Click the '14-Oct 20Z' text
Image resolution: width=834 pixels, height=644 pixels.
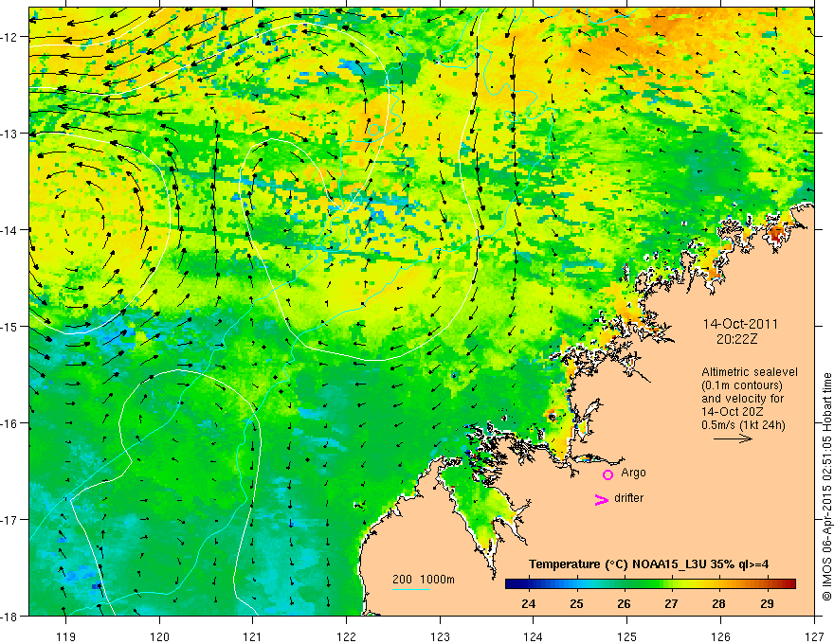(734, 412)
